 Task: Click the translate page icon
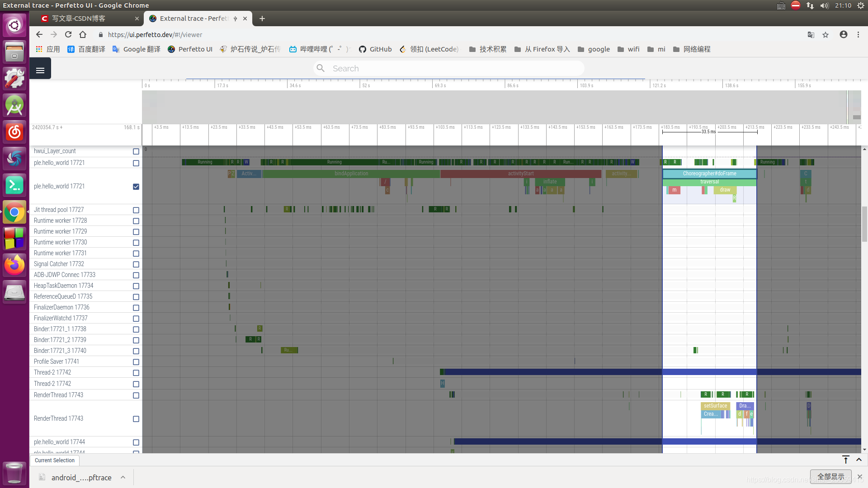pyautogui.click(x=811, y=35)
